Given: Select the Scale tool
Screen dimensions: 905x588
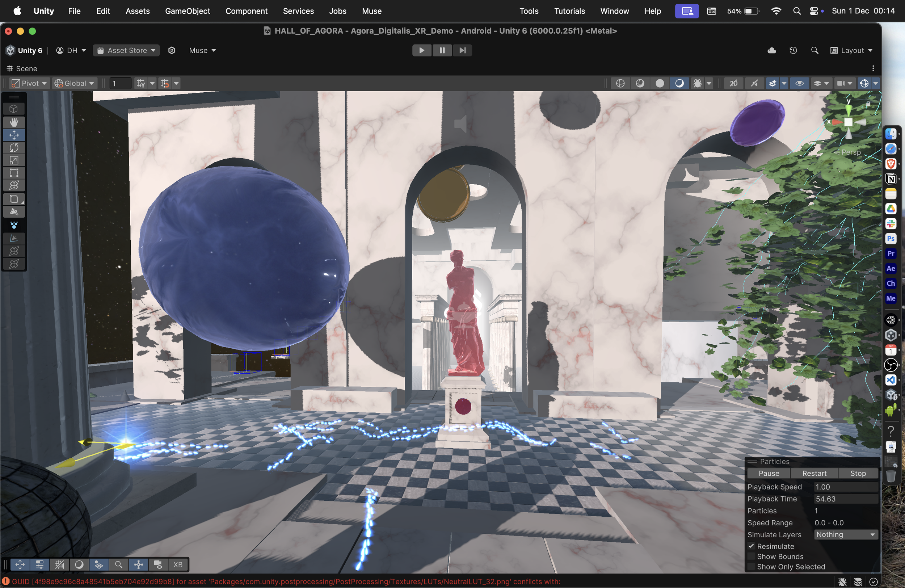Looking at the screenshot, I should coord(14,160).
